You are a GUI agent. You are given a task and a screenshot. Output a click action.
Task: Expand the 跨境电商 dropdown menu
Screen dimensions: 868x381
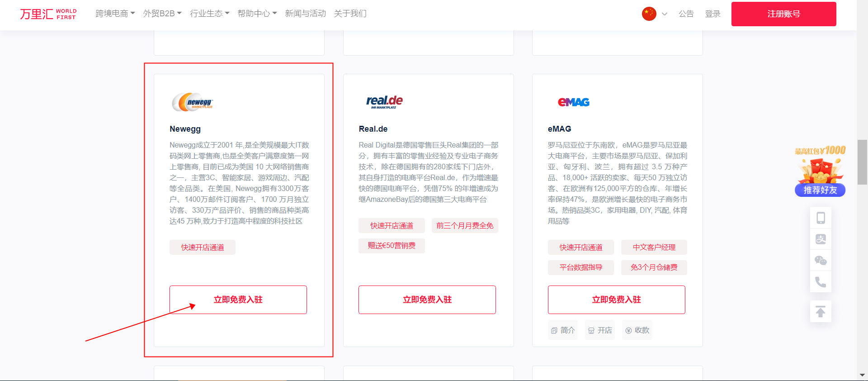pyautogui.click(x=115, y=14)
